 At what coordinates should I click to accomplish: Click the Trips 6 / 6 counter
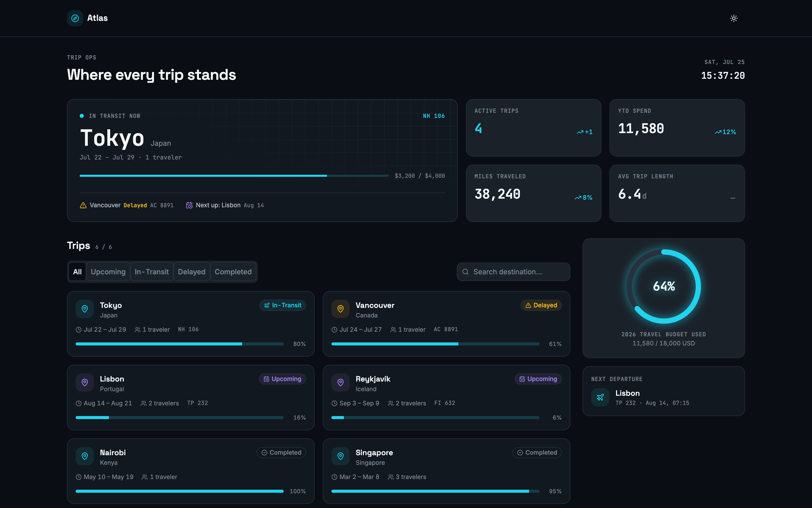[103, 247]
